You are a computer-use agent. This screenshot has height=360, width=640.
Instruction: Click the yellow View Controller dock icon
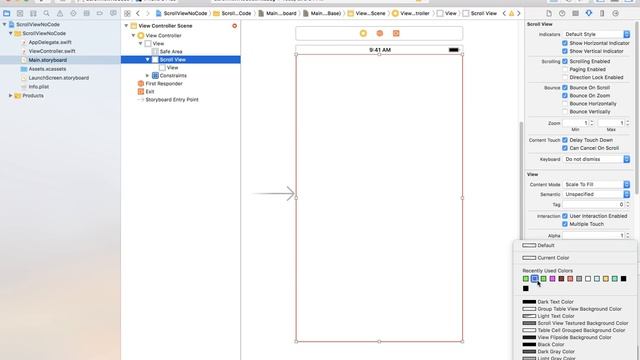tap(363, 33)
